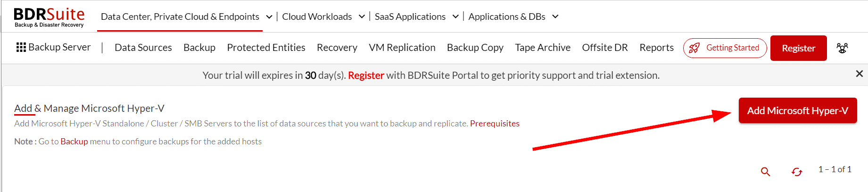
Task: Click the Backup Server grid icon
Action: (21, 47)
